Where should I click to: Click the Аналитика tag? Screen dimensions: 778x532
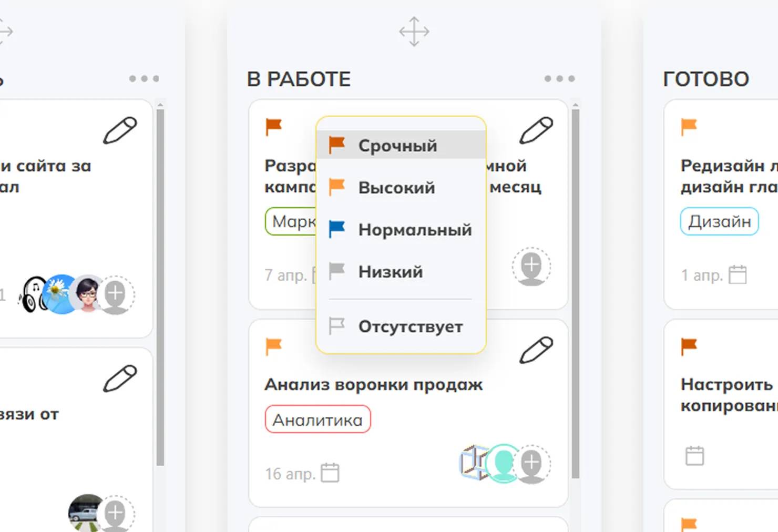click(x=318, y=420)
